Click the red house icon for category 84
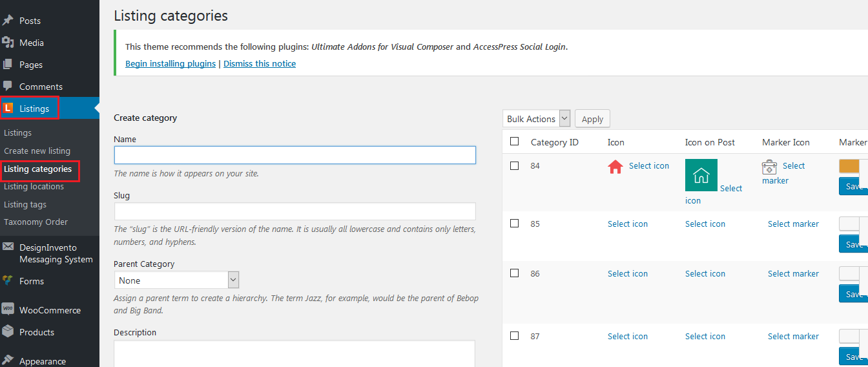The width and height of the screenshot is (868, 367). click(615, 167)
